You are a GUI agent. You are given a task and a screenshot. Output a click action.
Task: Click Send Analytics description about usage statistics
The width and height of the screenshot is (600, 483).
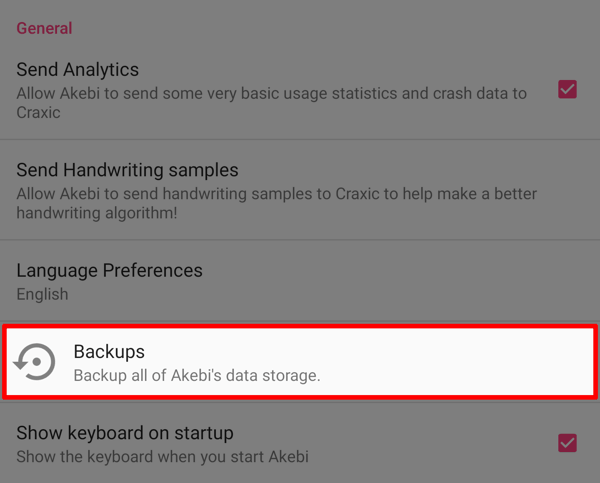(272, 103)
